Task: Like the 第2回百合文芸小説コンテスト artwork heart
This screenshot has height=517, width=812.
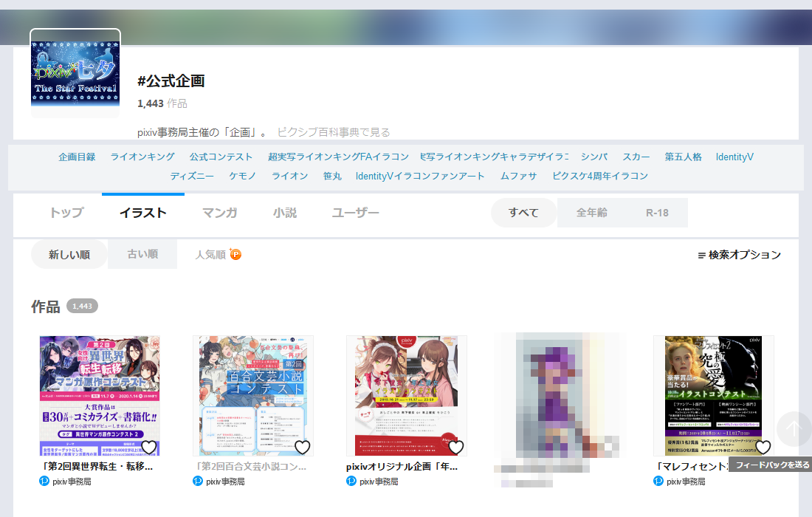Action: (302, 447)
